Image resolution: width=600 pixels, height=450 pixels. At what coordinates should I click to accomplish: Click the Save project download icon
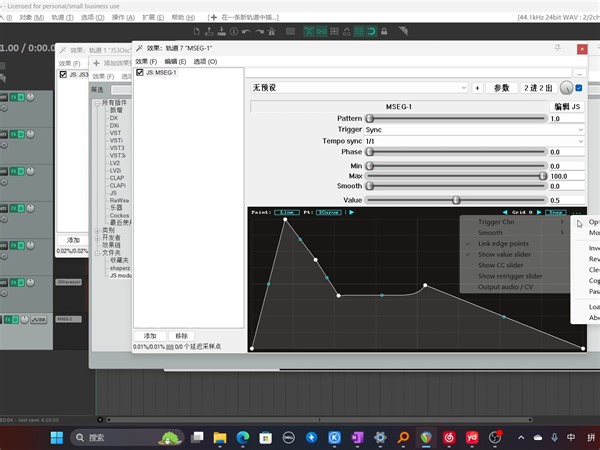click(222, 31)
